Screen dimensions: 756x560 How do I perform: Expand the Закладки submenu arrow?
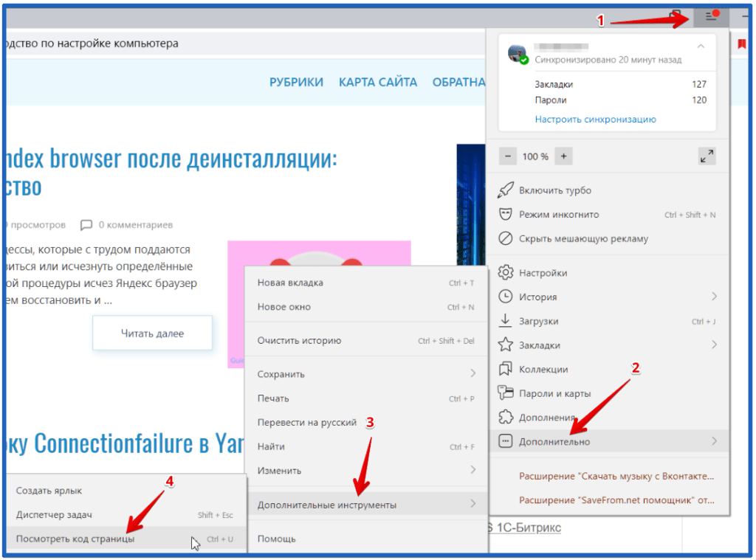[714, 345]
